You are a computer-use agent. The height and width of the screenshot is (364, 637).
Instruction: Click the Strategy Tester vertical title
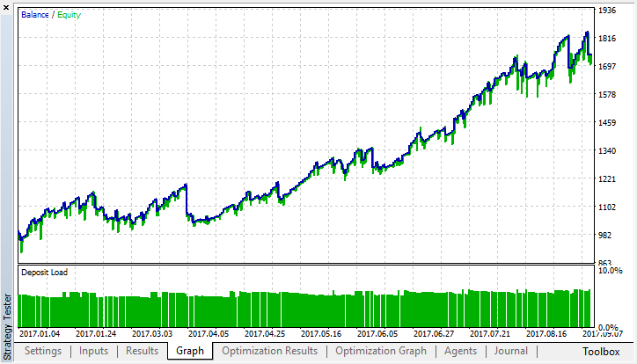point(7,327)
